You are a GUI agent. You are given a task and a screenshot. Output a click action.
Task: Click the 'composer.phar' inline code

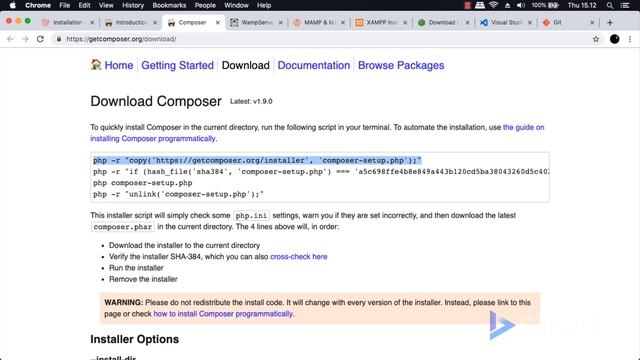tap(122, 227)
